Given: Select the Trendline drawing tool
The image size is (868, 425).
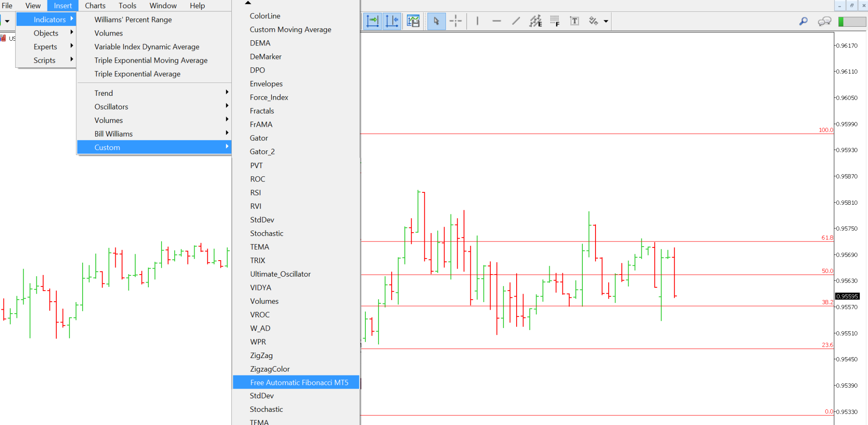Looking at the screenshot, I should tap(515, 20).
